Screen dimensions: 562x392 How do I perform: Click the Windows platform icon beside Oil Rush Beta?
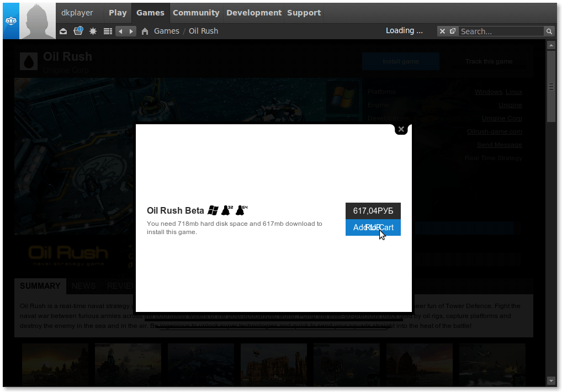pos(213,210)
